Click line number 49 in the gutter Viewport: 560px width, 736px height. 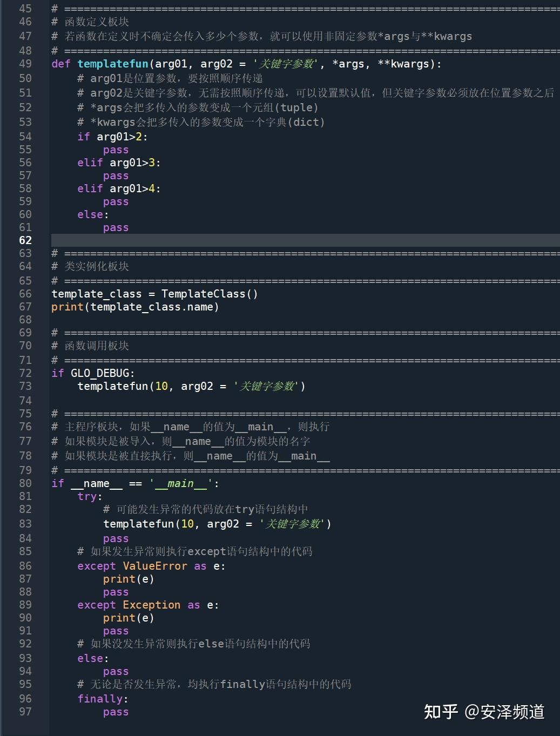(x=25, y=64)
